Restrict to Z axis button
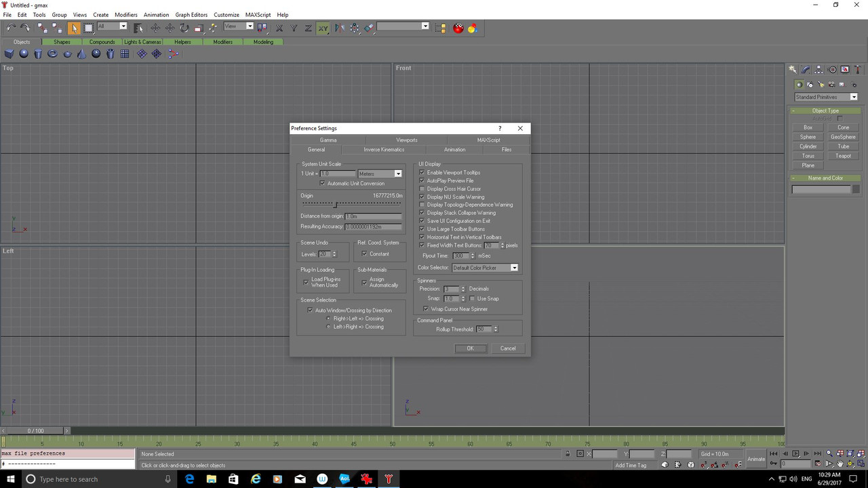The image size is (868, 488). (x=309, y=28)
